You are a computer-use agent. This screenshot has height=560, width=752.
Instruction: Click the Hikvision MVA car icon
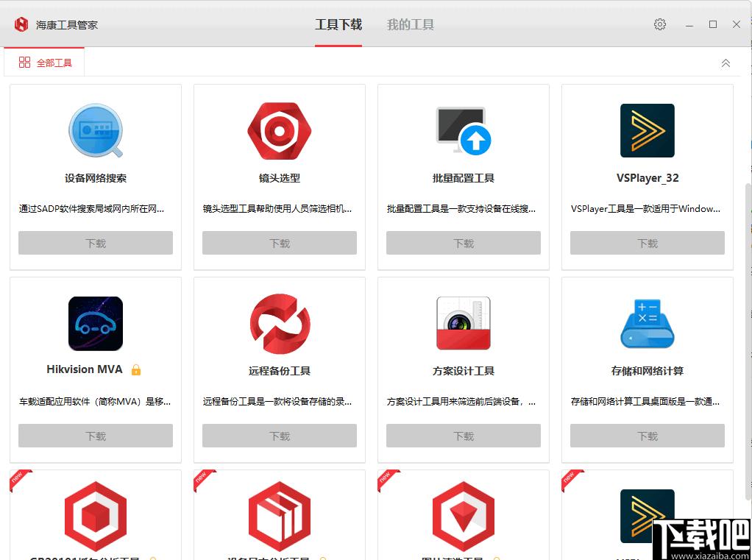96,324
